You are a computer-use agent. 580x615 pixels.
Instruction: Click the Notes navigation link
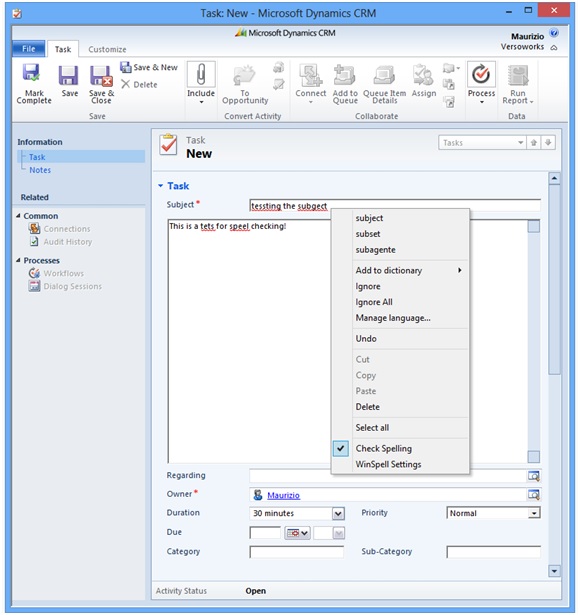click(40, 170)
